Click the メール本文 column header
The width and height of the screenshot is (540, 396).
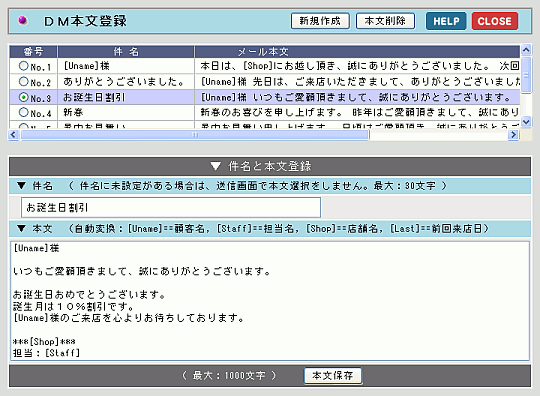(x=357, y=52)
